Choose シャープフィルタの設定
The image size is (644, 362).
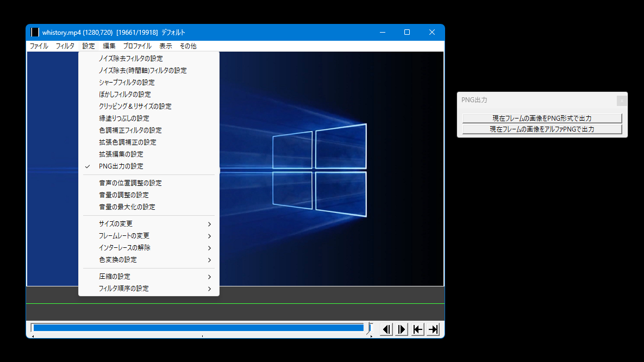point(149,83)
